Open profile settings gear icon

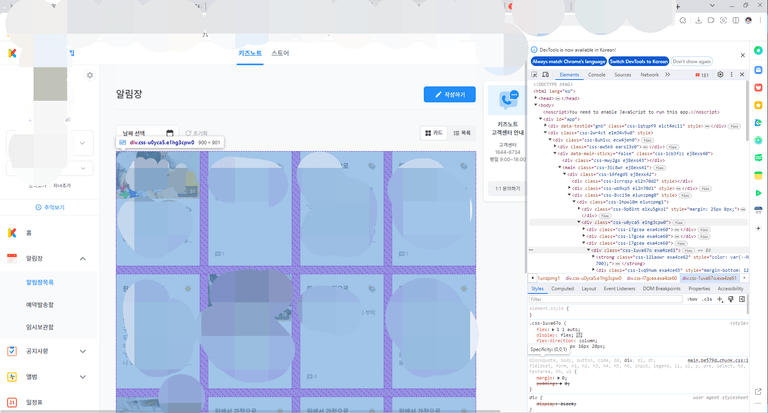click(x=90, y=75)
